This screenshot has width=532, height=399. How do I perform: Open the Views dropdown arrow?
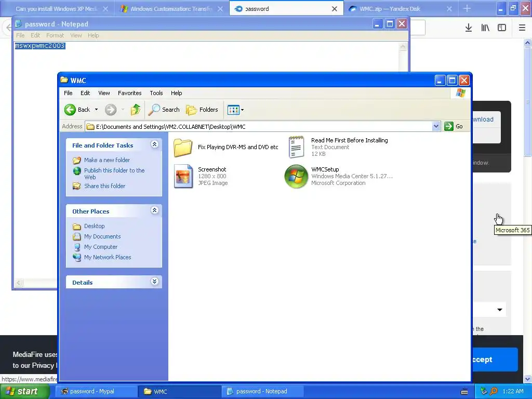pos(242,110)
